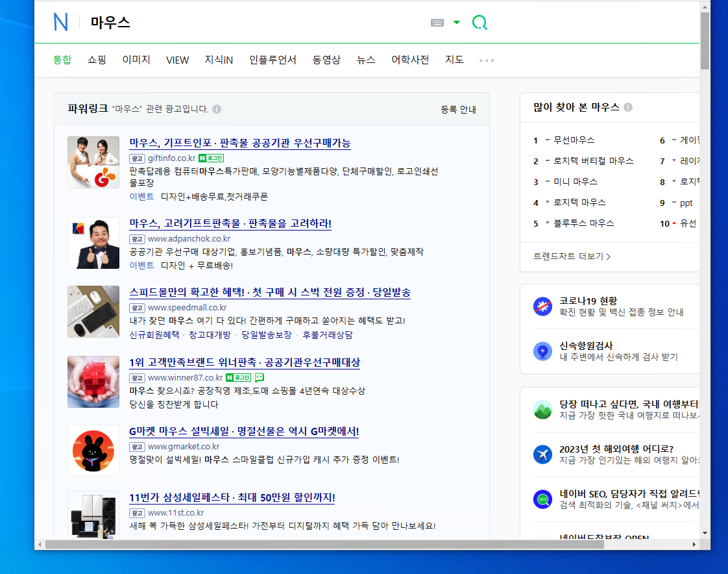Click the www.gmarket.co.kr URL

pos(184,446)
